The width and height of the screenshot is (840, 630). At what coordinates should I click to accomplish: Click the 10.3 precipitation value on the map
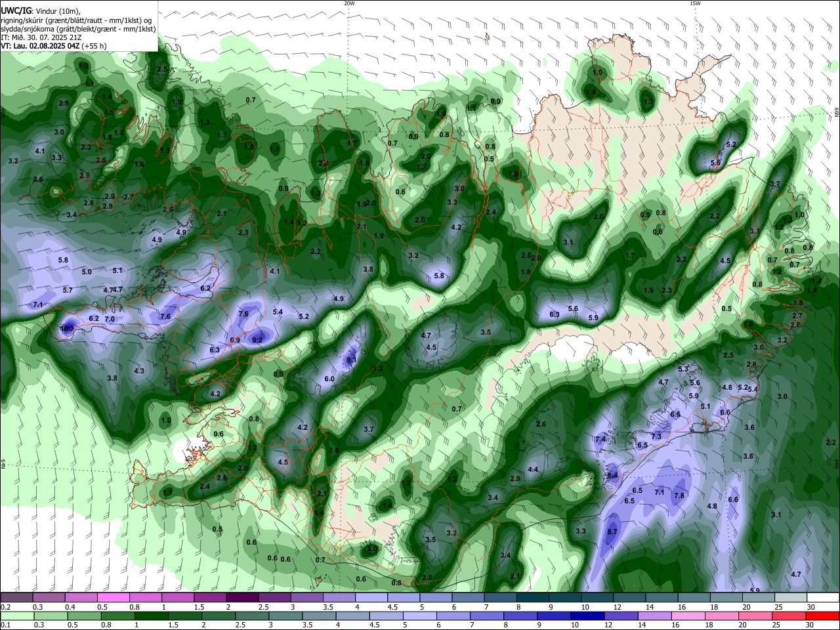66,328
